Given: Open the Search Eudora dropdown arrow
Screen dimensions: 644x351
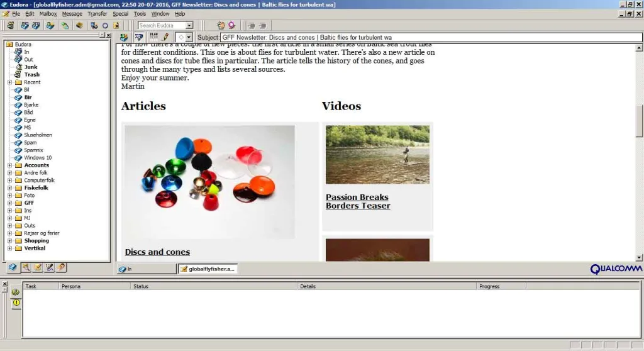Looking at the screenshot, I should click(x=189, y=26).
